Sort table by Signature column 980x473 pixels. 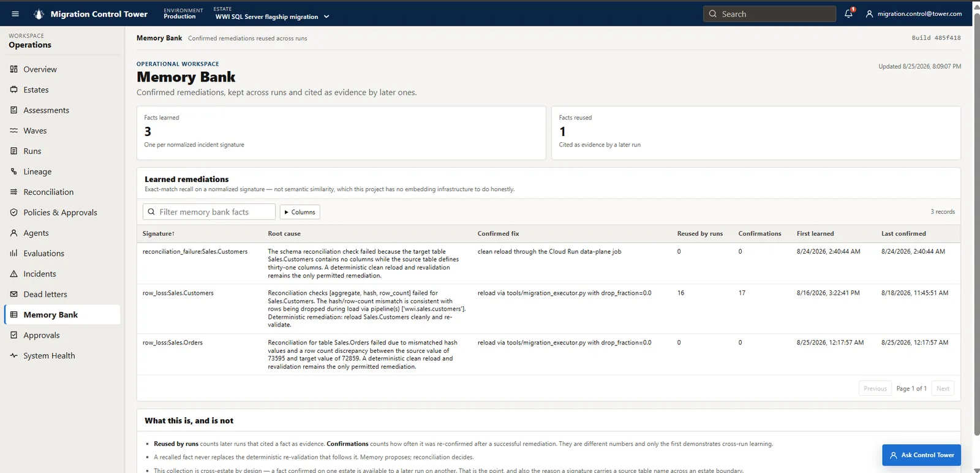[x=159, y=233]
